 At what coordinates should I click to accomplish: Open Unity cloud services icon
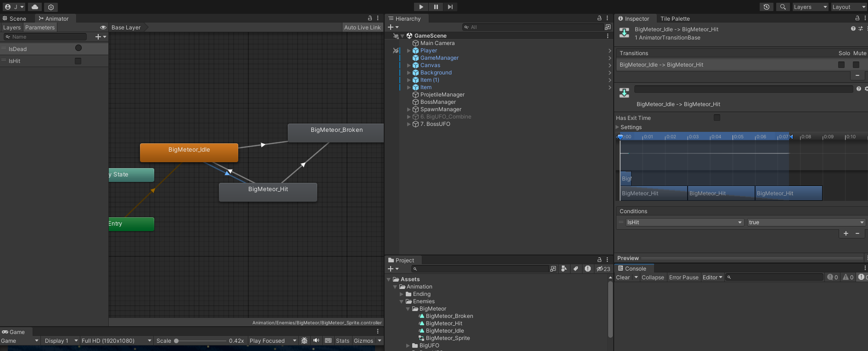click(35, 7)
